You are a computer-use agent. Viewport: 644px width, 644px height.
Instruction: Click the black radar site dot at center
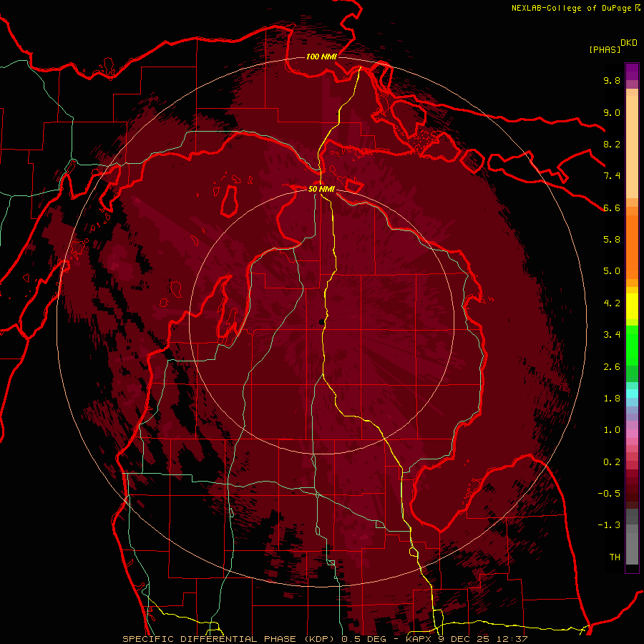[321, 323]
